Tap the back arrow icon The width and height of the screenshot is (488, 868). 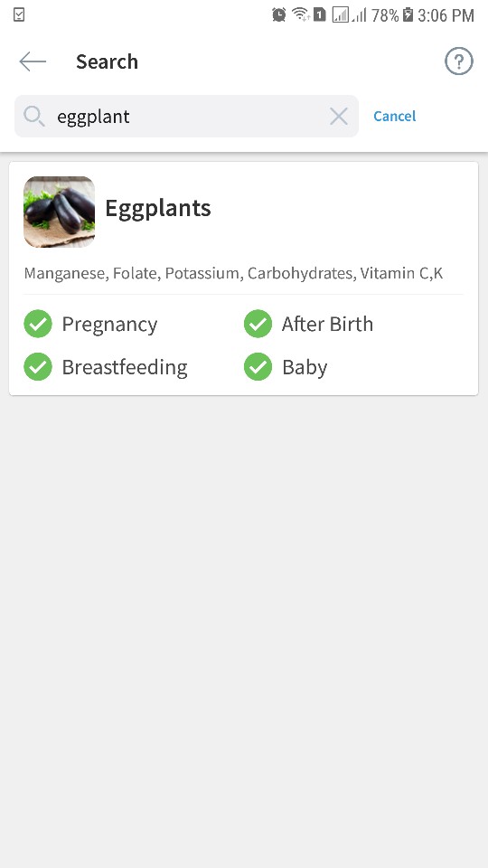[33, 61]
